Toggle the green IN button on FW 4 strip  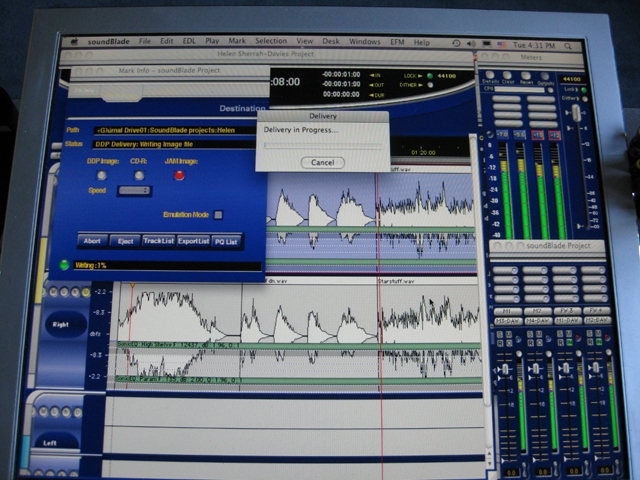(x=599, y=342)
